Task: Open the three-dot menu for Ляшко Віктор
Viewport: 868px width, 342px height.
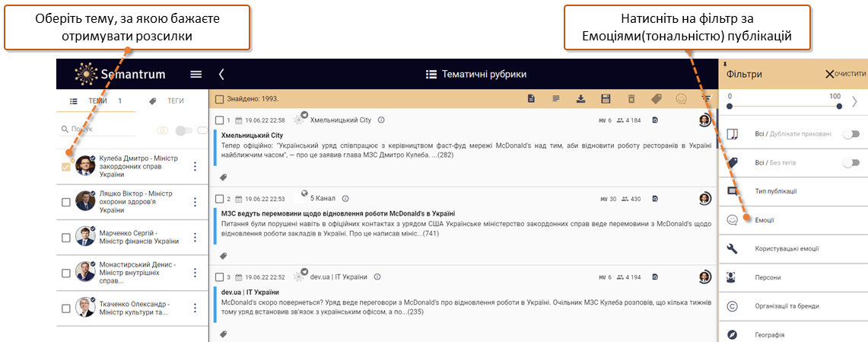Action: click(x=195, y=203)
